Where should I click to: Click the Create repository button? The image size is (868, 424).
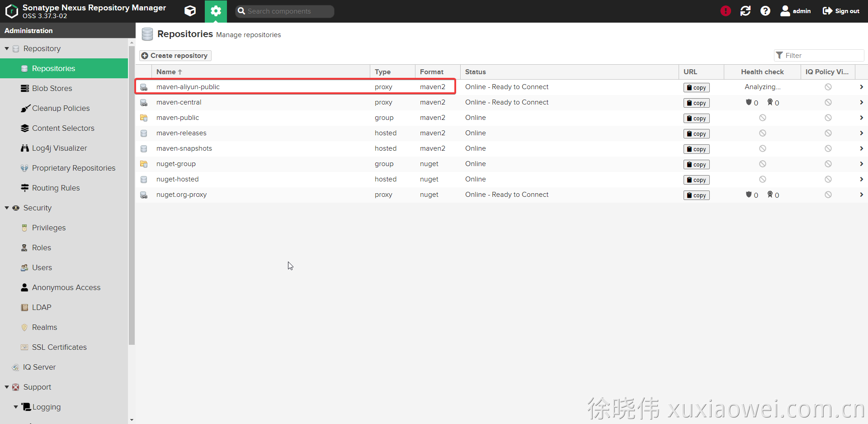pyautogui.click(x=175, y=56)
